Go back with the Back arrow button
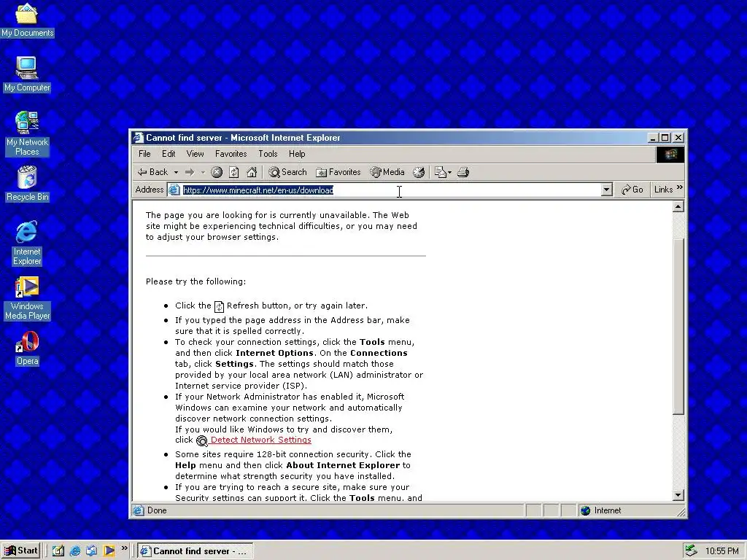Viewport: 747px width, 560px height. (x=152, y=172)
